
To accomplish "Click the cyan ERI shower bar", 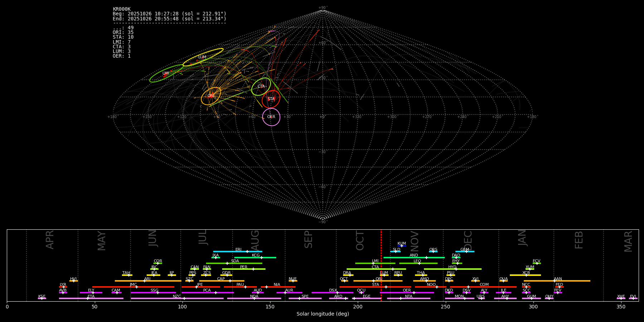I will tap(238, 252).
